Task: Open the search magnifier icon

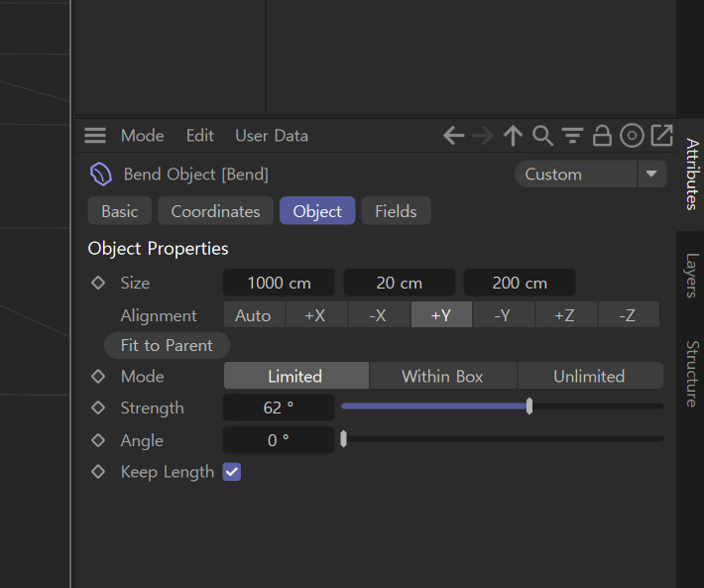Action: [x=542, y=136]
